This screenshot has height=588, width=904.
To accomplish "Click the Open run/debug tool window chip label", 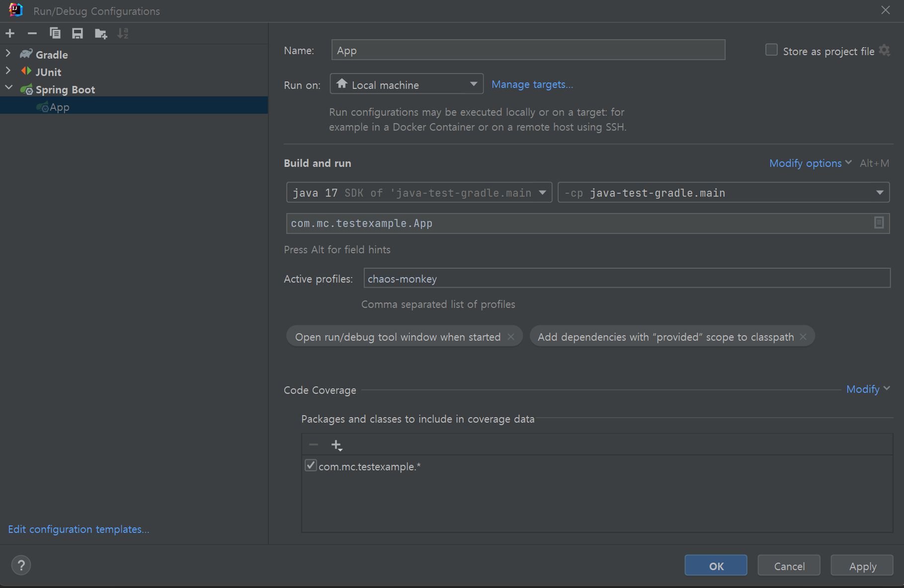I will point(398,337).
